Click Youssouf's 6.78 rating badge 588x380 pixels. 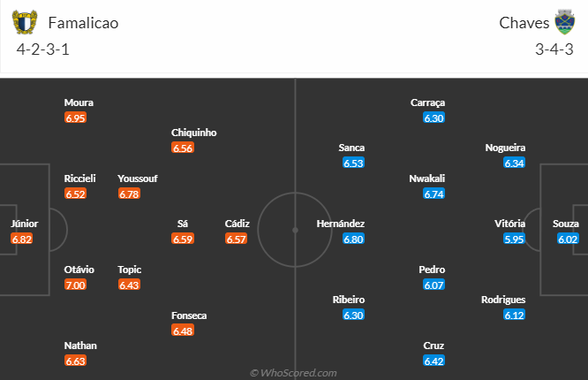129,194
